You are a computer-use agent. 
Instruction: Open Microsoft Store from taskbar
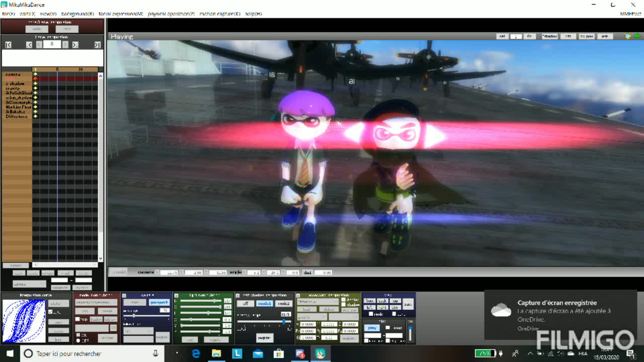coord(278,353)
